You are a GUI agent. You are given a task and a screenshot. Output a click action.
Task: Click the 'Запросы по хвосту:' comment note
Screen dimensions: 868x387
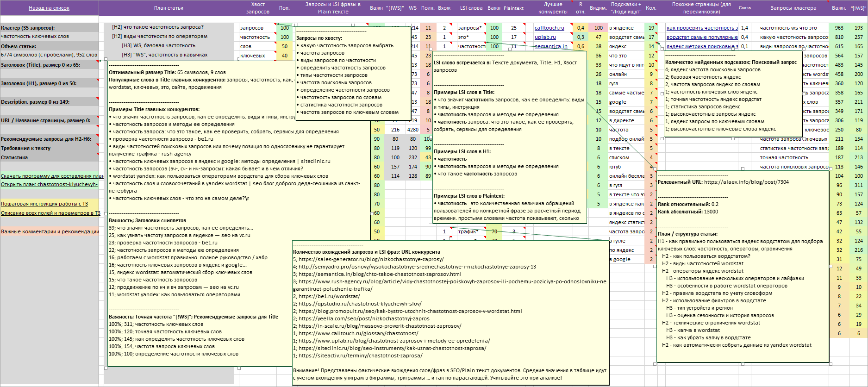[353, 73]
